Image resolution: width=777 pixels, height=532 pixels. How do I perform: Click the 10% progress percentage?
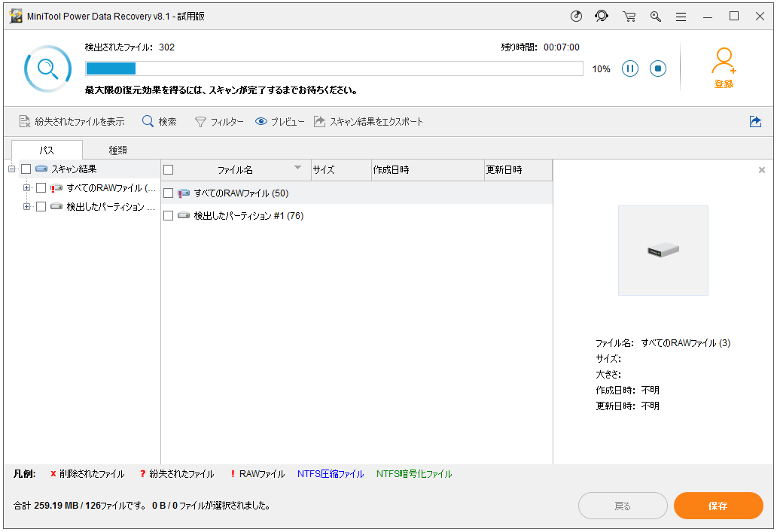pos(601,69)
